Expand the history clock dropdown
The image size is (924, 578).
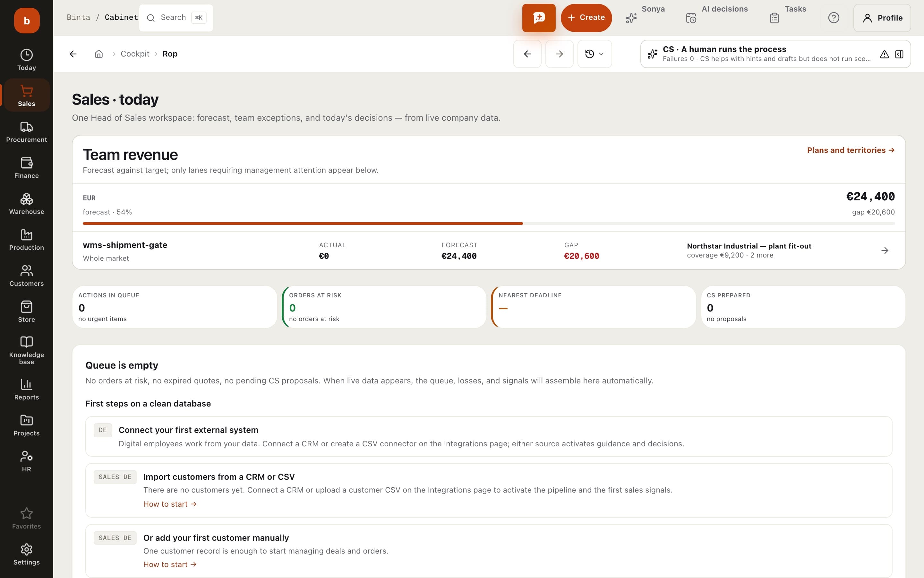click(x=595, y=54)
